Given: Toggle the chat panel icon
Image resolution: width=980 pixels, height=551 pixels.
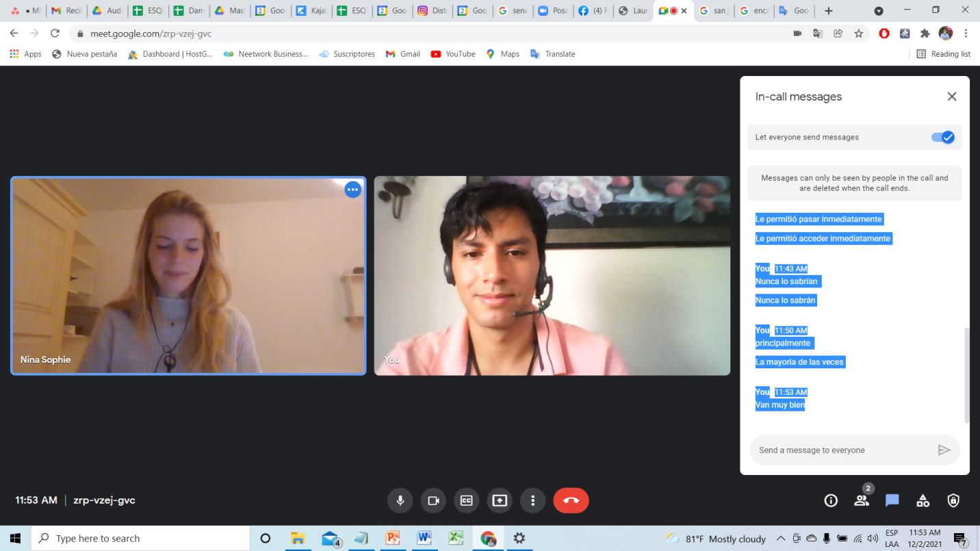Looking at the screenshot, I should pyautogui.click(x=892, y=500).
